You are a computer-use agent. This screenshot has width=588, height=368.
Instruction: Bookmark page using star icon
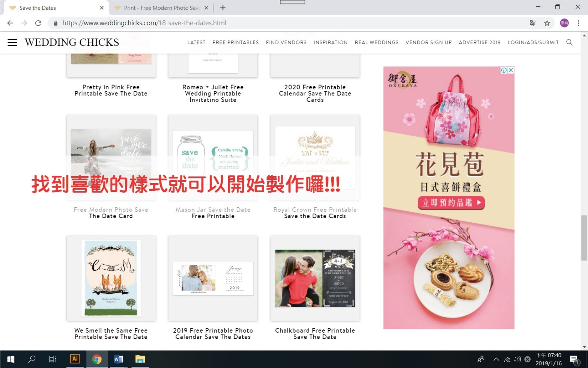pyautogui.click(x=547, y=23)
